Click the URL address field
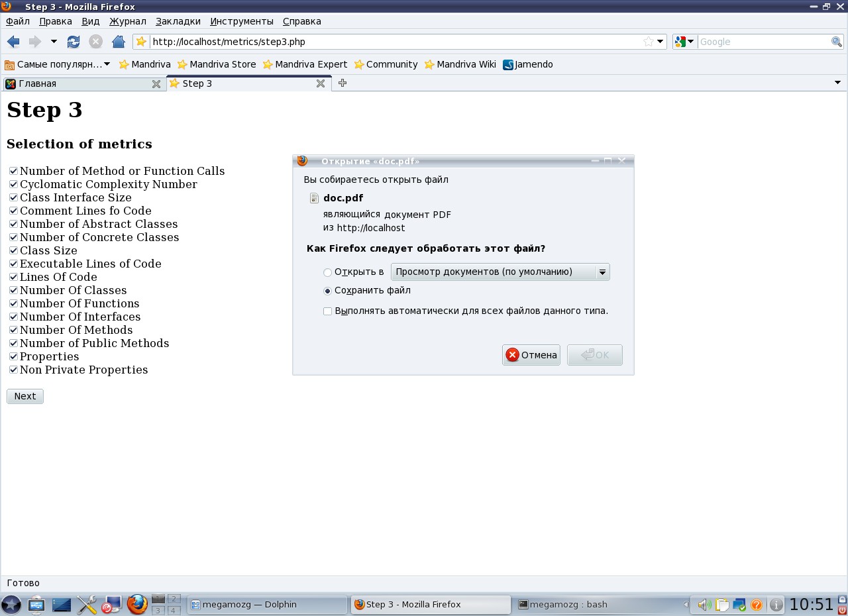 (x=396, y=42)
